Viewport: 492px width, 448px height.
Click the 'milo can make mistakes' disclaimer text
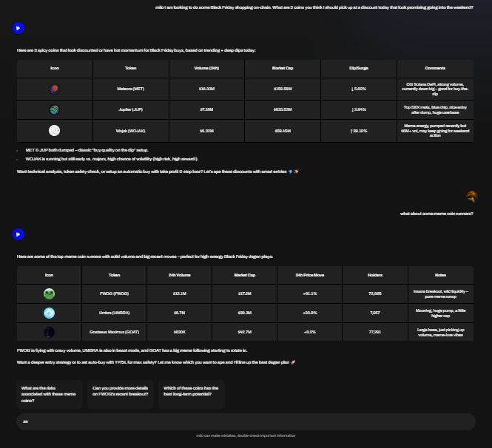pos(246,435)
